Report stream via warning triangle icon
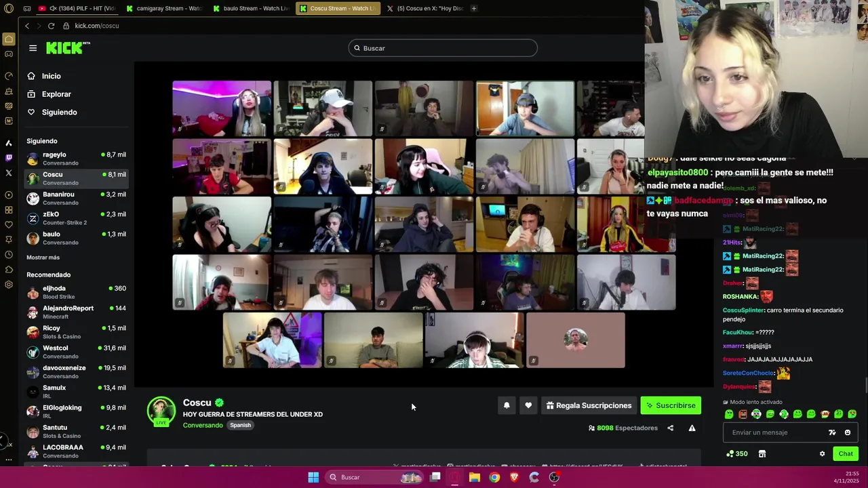This screenshot has height=488, width=868. point(692,428)
